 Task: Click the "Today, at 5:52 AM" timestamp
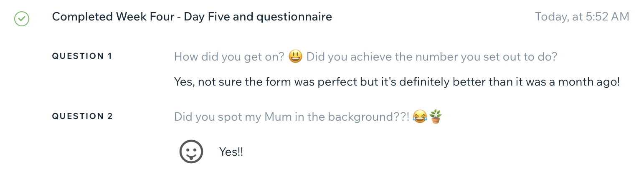[582, 17]
